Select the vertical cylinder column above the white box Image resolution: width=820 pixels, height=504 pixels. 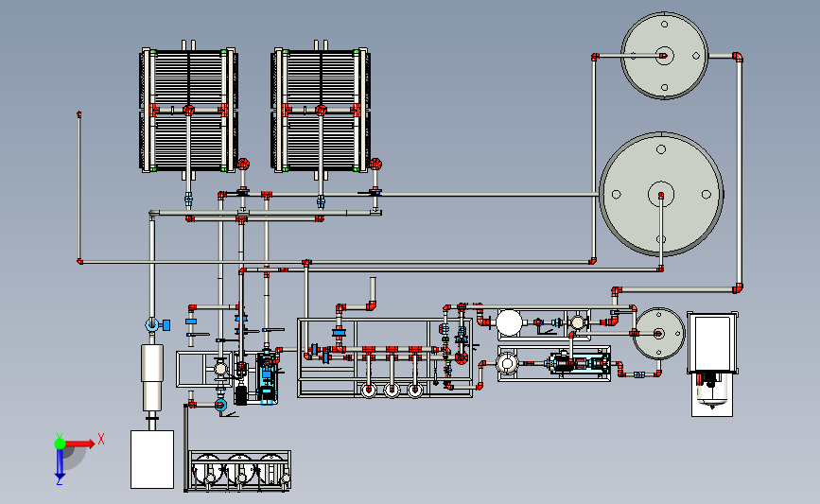(152, 377)
